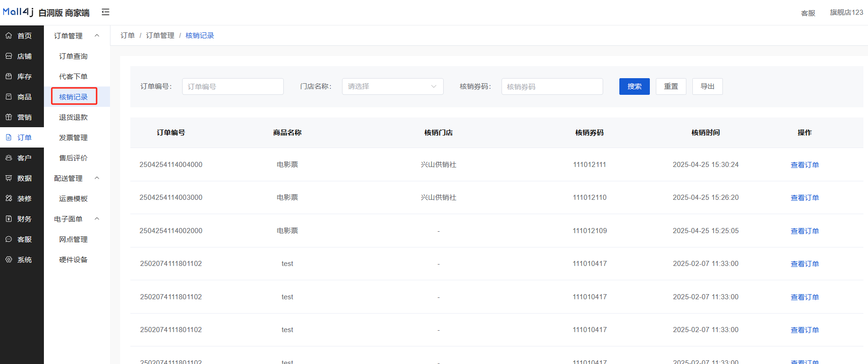This screenshot has height=364, width=868.
Task: Focus the 核销券码 input field
Action: 552,86
